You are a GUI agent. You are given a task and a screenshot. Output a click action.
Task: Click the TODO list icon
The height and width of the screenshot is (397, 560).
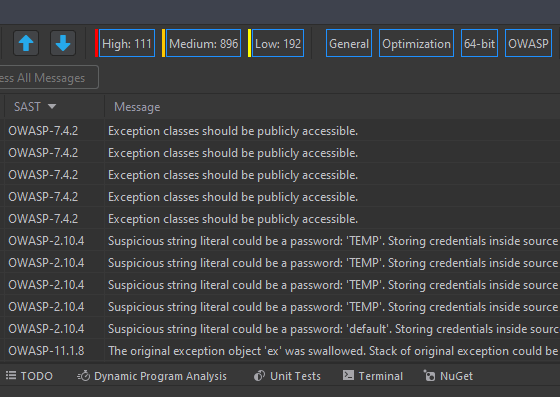[11, 376]
